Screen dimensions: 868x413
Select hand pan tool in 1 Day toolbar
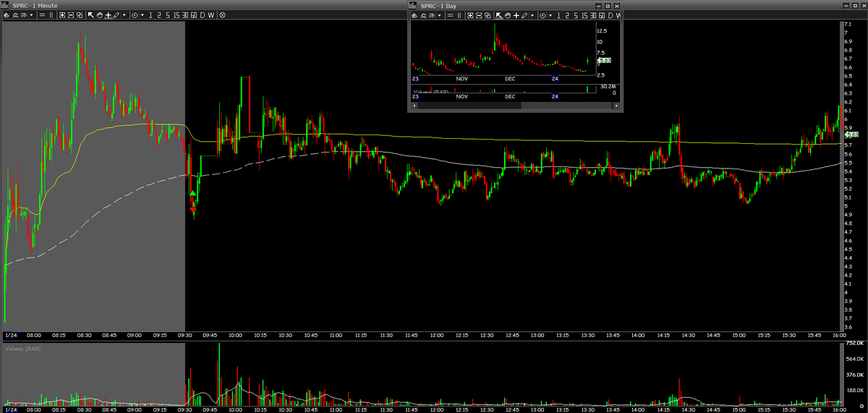(x=508, y=15)
